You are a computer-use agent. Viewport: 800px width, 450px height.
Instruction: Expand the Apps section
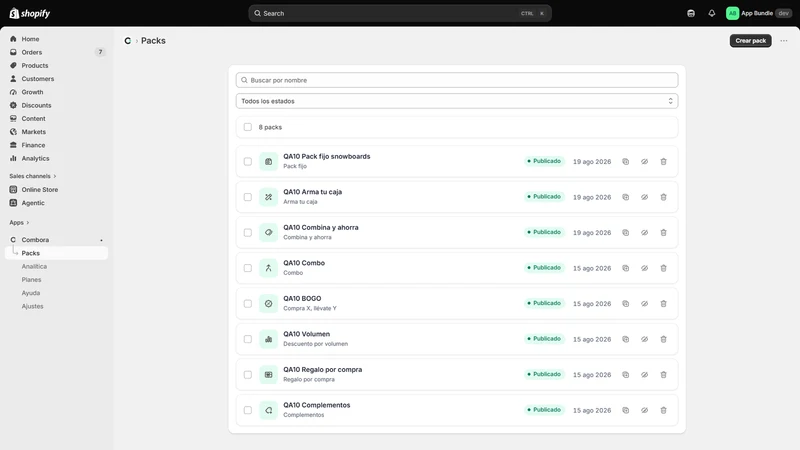[x=19, y=222]
